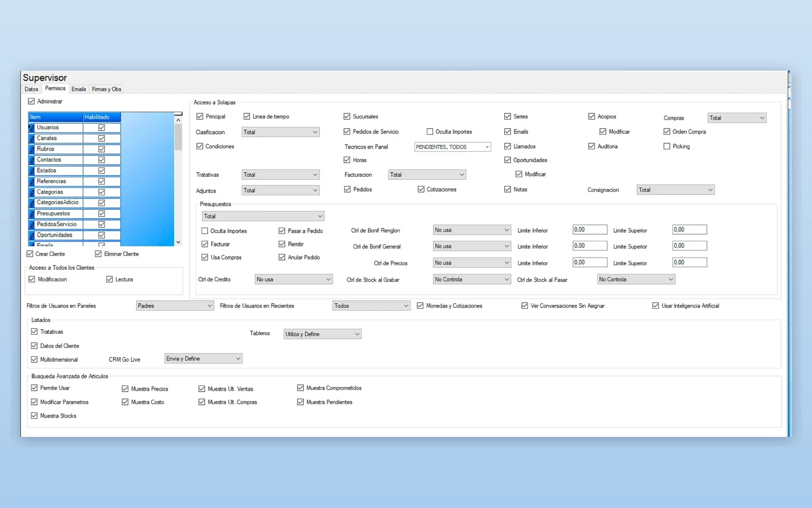Image resolution: width=812 pixels, height=508 pixels.
Task: Toggle Habilitado for the Canales row
Action: coord(101,138)
